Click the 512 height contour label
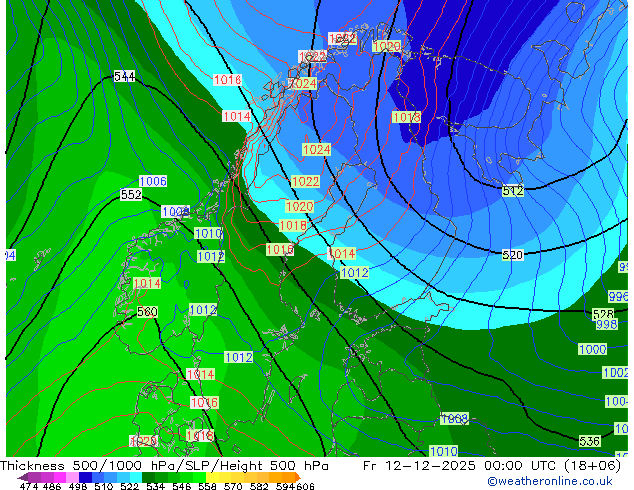This screenshot has width=634, height=490. click(x=513, y=190)
